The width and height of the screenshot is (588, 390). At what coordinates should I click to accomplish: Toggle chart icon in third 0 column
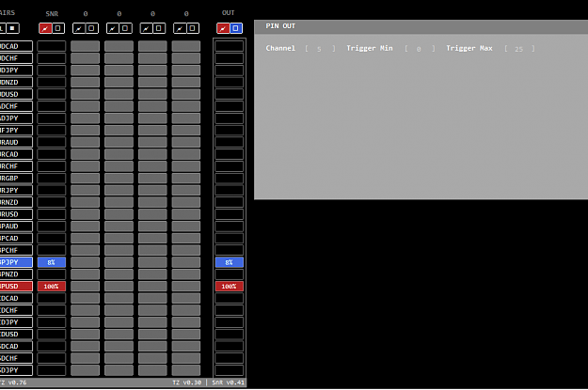(x=146, y=28)
